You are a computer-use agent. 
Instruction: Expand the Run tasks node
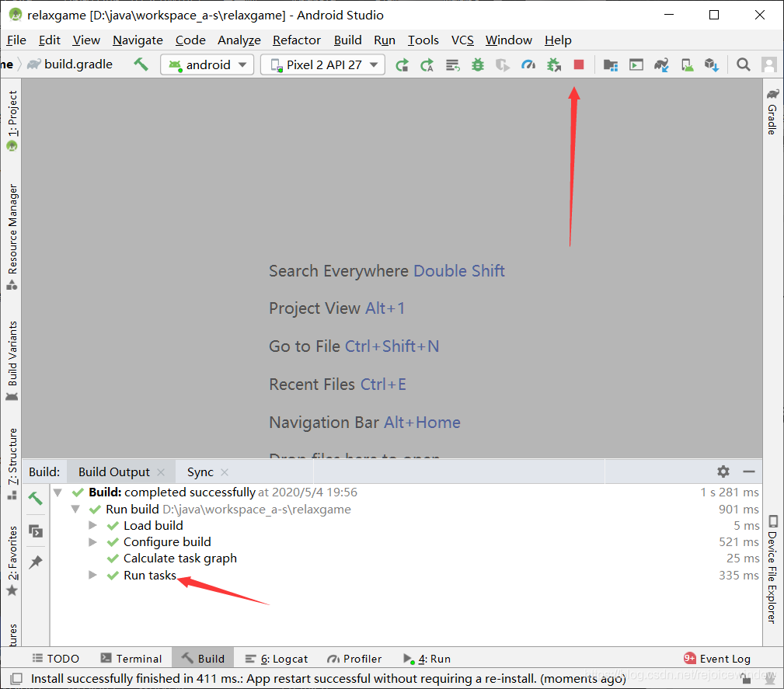pyautogui.click(x=92, y=575)
